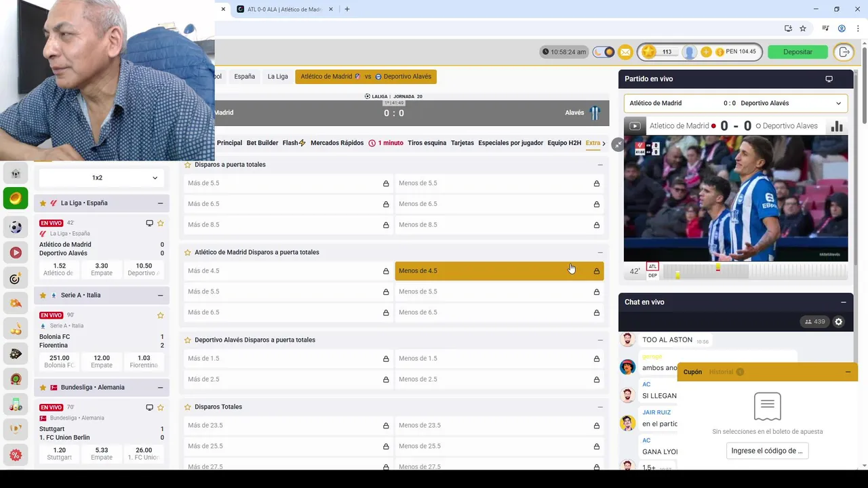Collapse the Disparos Totales section

pos(599,407)
